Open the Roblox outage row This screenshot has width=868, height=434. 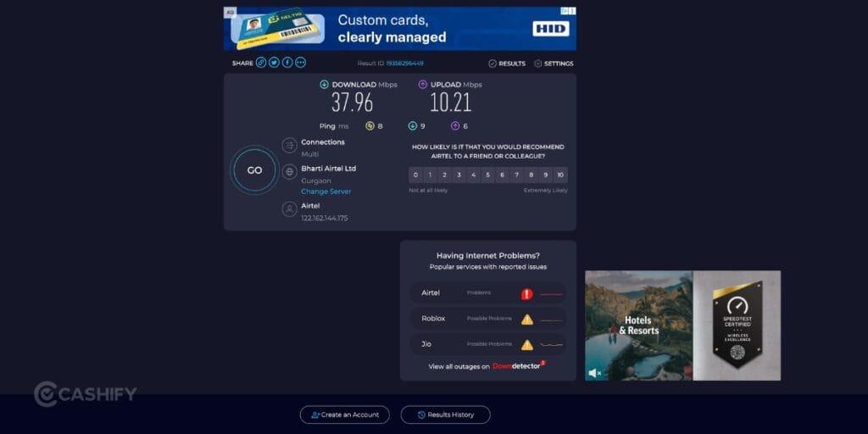487,319
